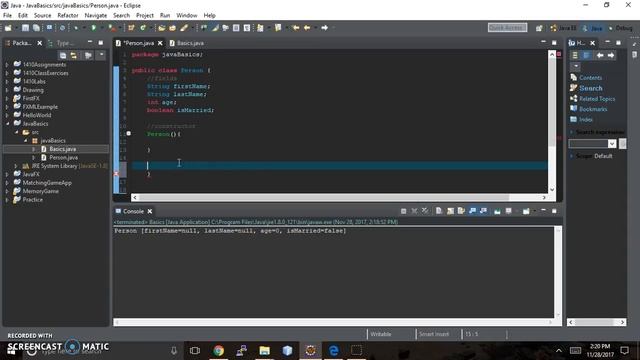The width and height of the screenshot is (640, 360).
Task: Click the Forward navigation arrow in main toolbar
Action: 324,28
